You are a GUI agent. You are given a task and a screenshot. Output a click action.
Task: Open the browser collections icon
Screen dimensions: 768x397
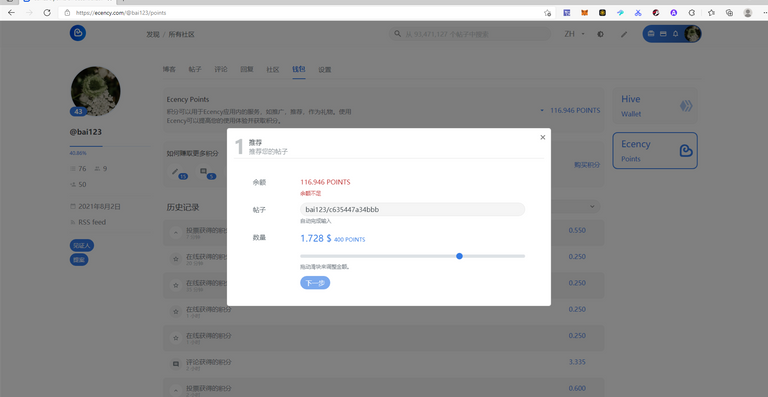729,13
